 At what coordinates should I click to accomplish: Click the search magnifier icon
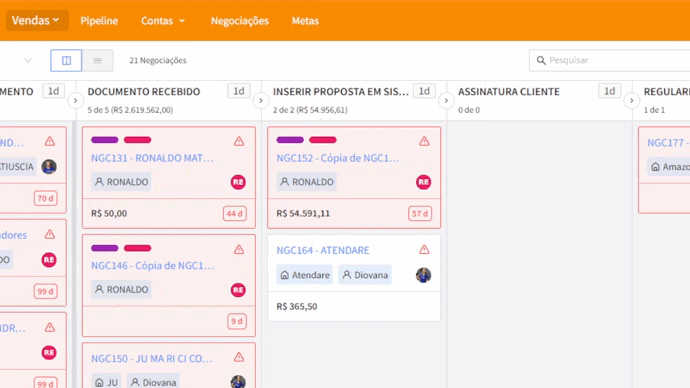[541, 60]
